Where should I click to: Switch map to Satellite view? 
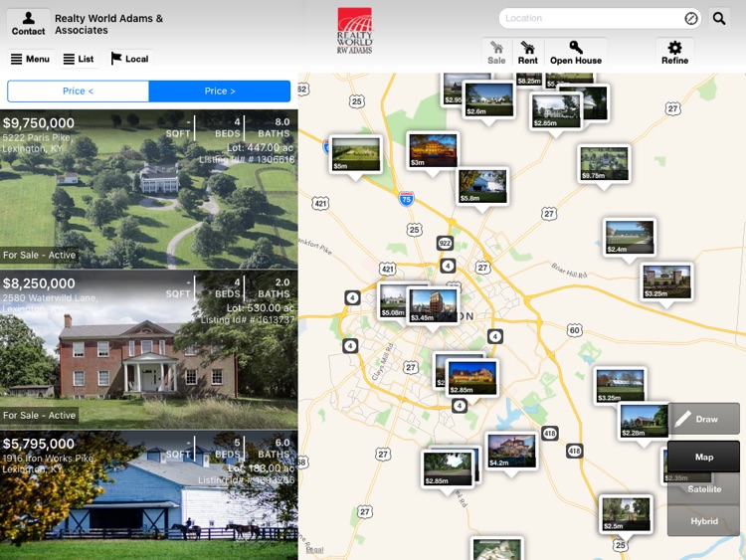click(x=703, y=488)
